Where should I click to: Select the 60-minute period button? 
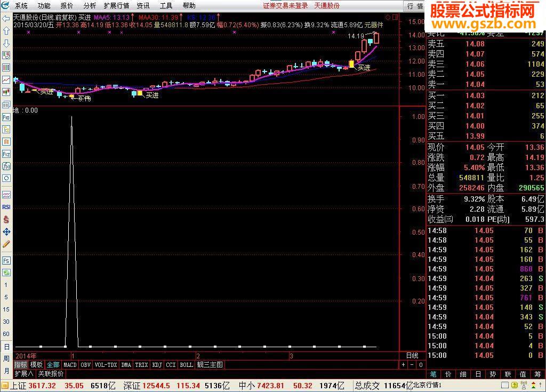click(6, 334)
